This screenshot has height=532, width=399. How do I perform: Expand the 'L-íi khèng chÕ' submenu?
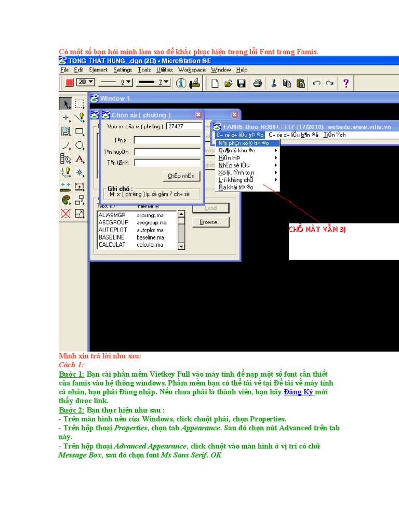248,180
